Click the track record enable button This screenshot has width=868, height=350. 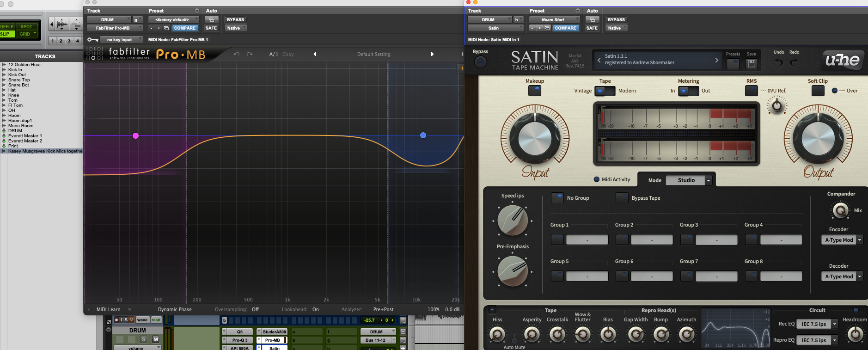(116, 320)
